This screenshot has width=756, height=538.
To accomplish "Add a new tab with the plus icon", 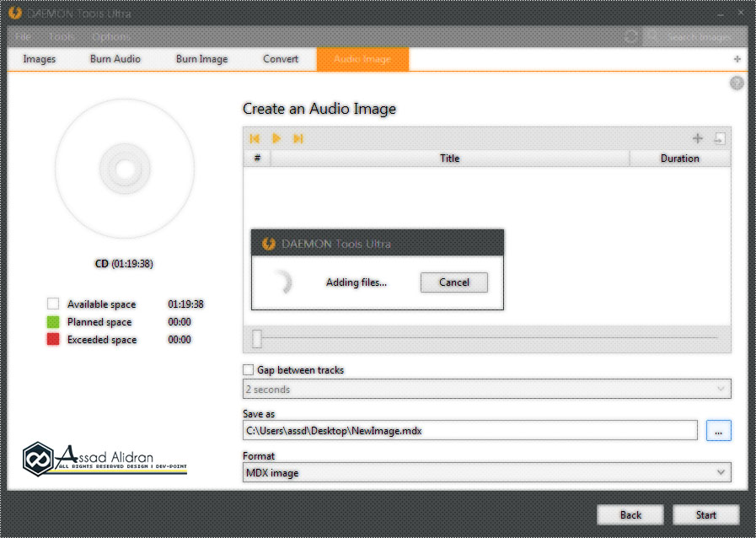I will 737,59.
